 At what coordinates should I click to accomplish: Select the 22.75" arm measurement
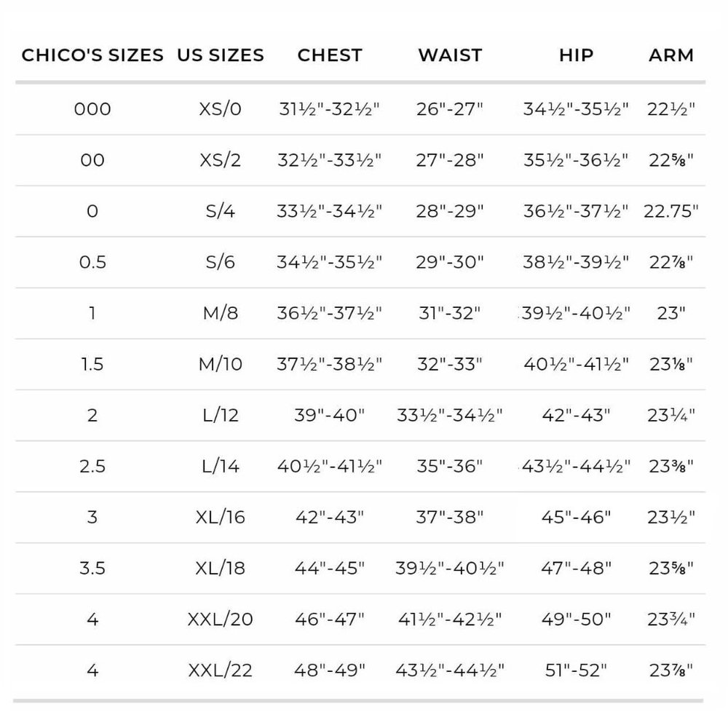tap(671, 211)
